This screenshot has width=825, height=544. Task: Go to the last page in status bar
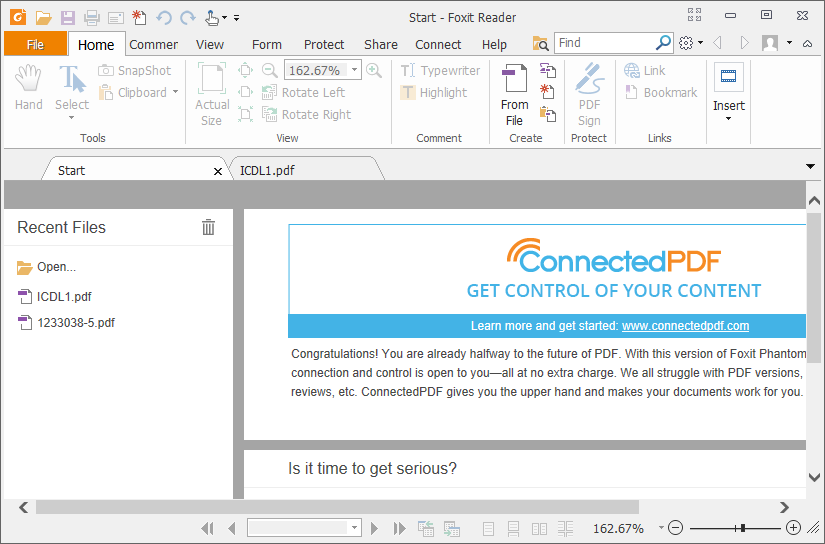tap(399, 528)
